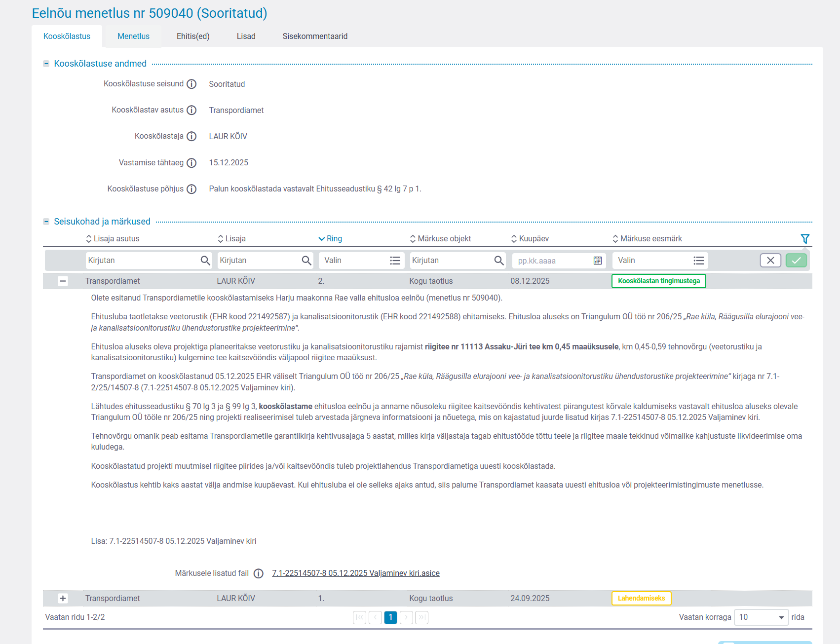Collapse the Seisukohad ja märkused section

point(46,222)
